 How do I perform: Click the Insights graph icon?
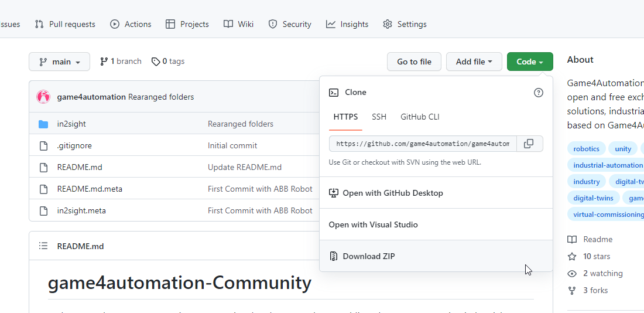[x=331, y=24]
